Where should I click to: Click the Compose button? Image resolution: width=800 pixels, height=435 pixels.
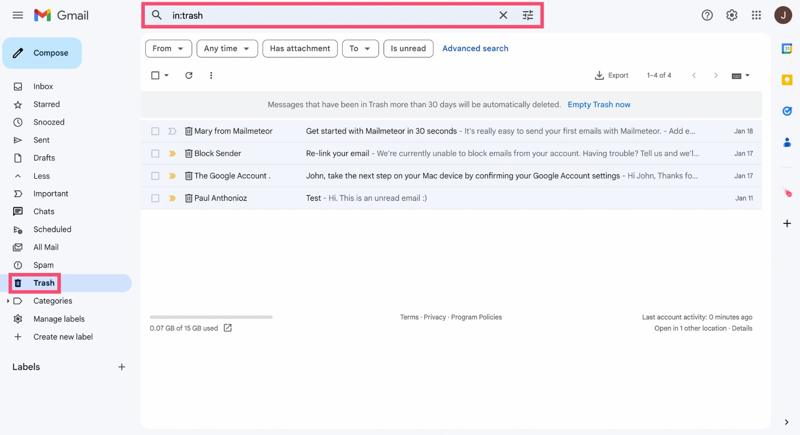[x=42, y=53]
